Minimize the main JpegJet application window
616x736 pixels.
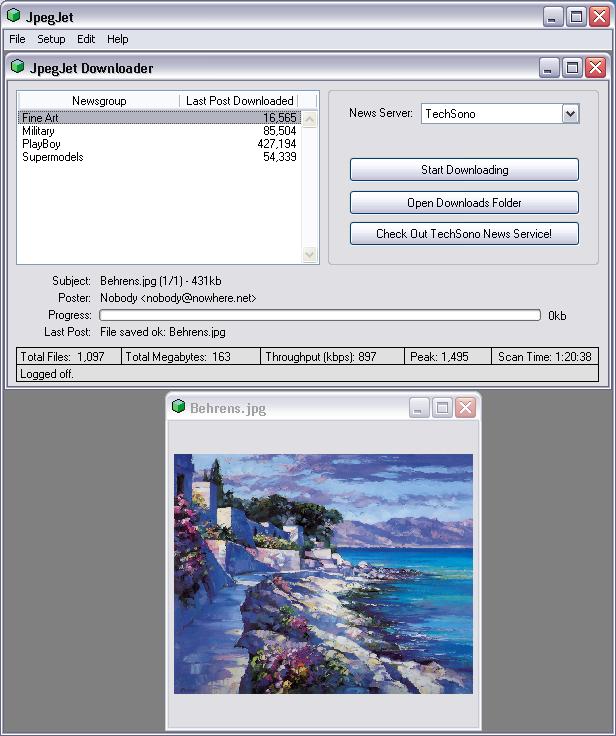click(553, 17)
